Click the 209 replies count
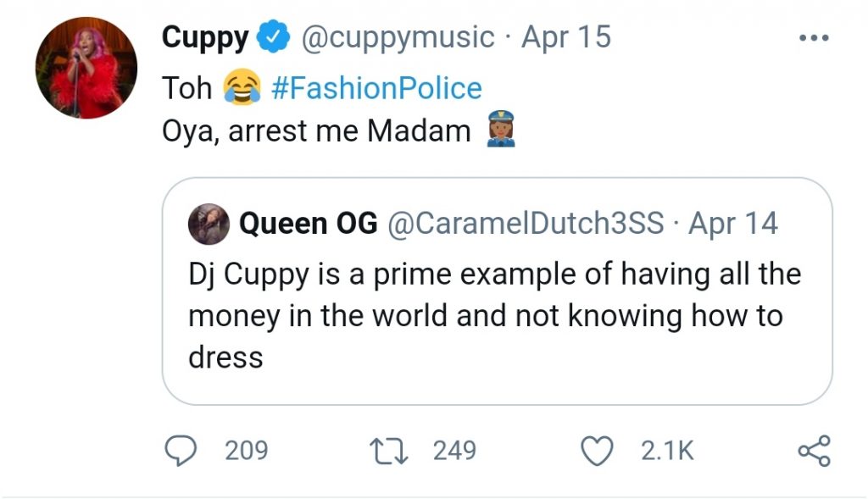The width and height of the screenshot is (868, 499). (246, 451)
